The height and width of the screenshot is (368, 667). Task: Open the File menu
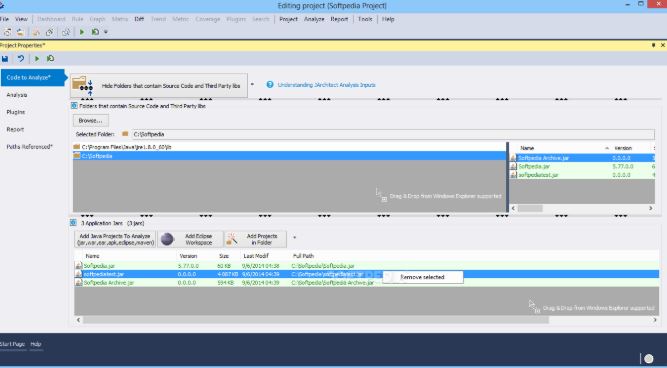click(x=4, y=19)
